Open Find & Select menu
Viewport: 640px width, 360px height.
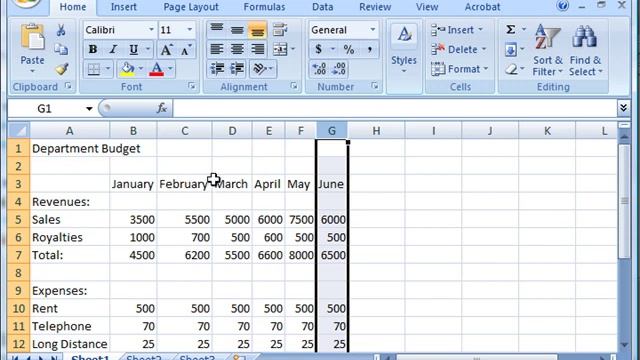[x=585, y=50]
